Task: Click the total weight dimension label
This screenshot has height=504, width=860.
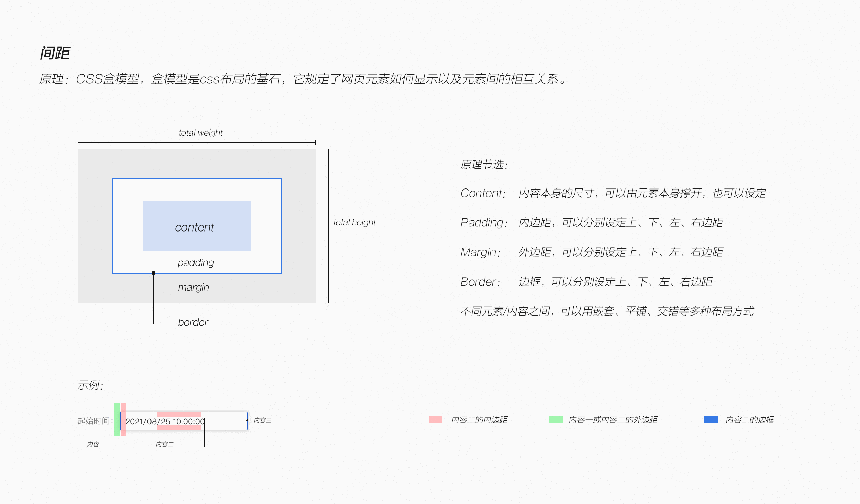Action: (200, 132)
